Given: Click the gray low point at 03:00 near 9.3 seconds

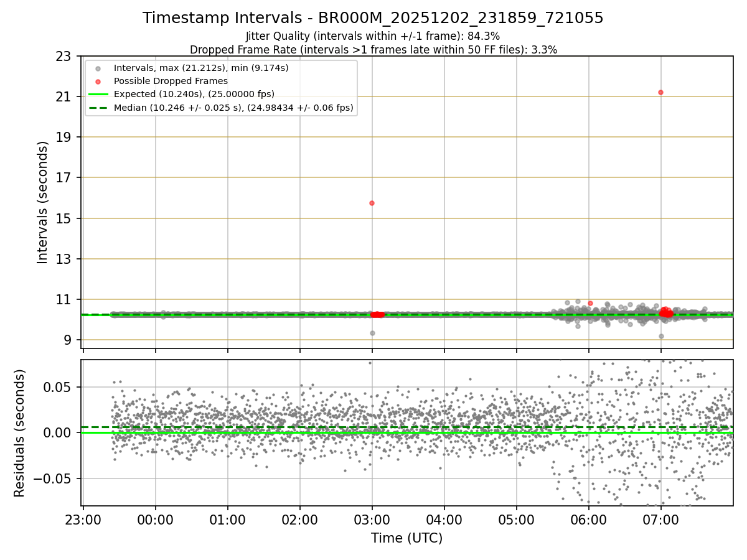Looking at the screenshot, I should (372, 333).
